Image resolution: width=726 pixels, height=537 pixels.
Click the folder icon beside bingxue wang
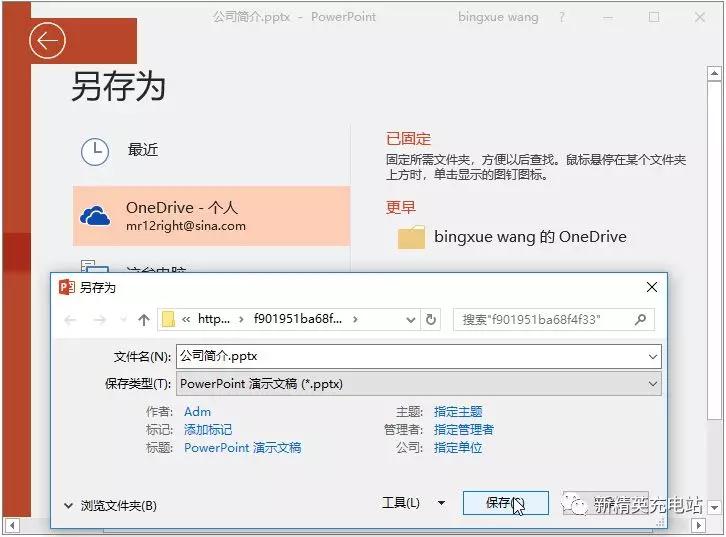tap(411, 237)
